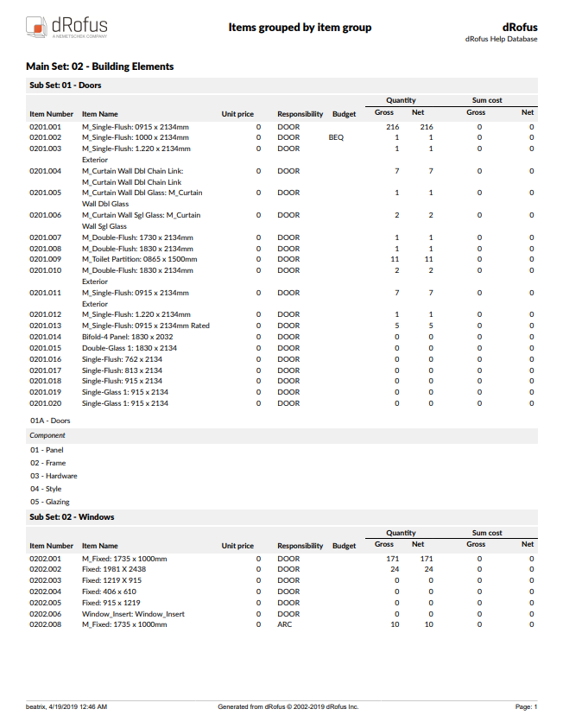Viewport: 563px width, 728px height.
Task: Select the '03 - Hardware' component
Action: click(54, 476)
